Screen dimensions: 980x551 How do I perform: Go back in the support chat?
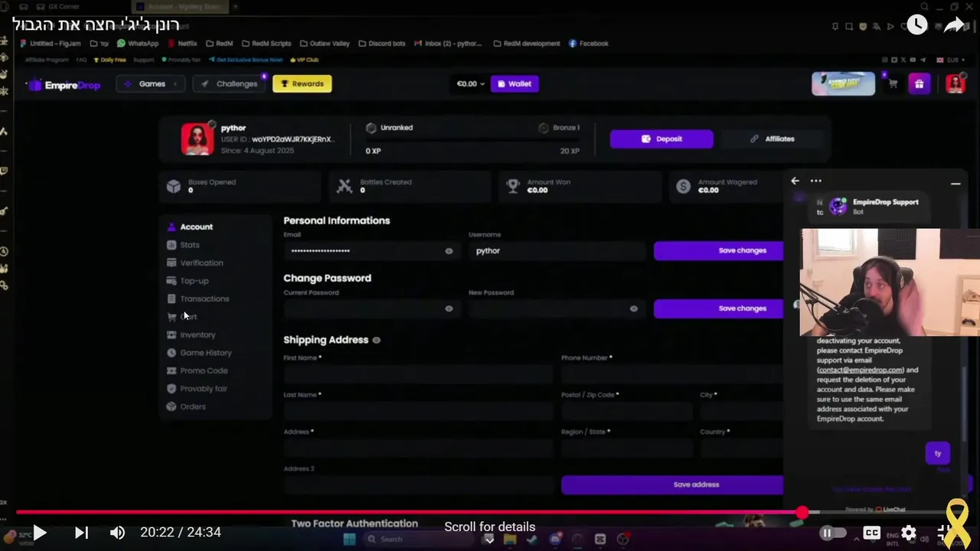[795, 181]
